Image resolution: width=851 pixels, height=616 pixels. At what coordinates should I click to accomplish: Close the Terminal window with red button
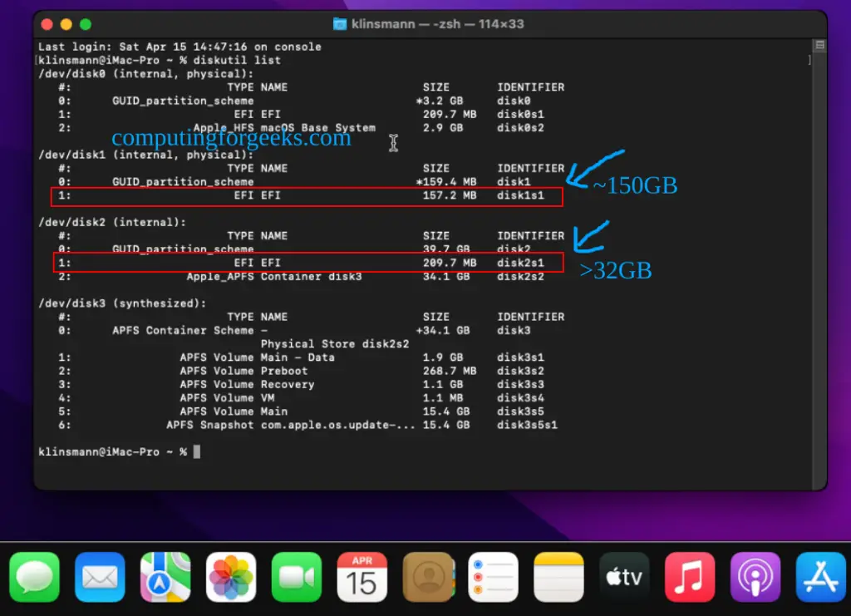47,24
